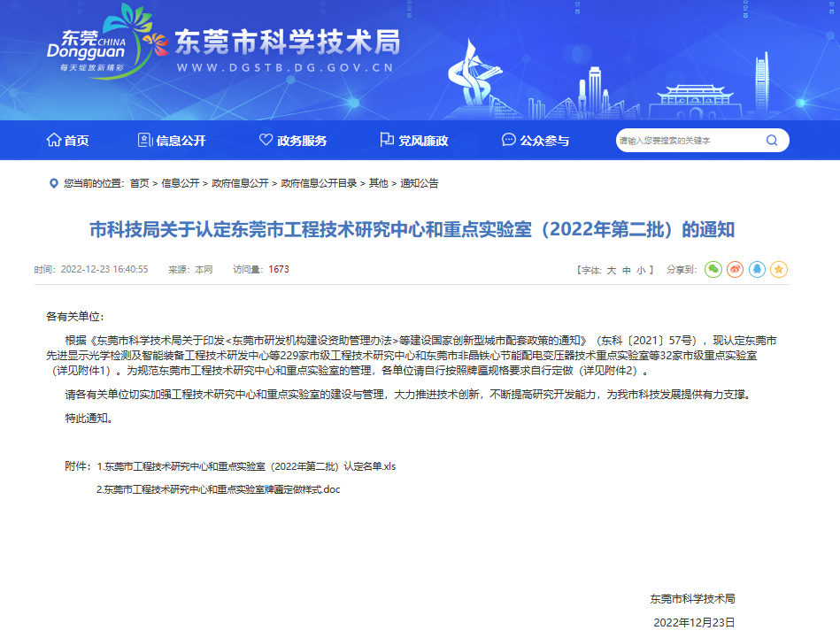The image size is (840, 638).
Task: Set font size to small (小)
Action: 641,270
